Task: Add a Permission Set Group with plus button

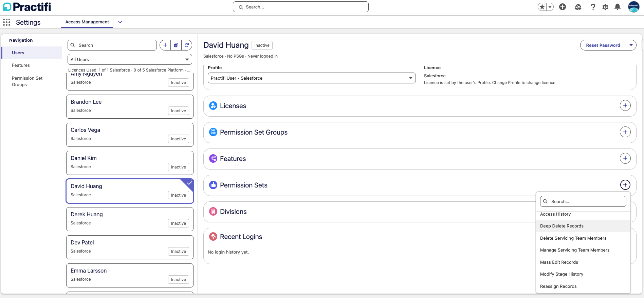Action: [625, 132]
